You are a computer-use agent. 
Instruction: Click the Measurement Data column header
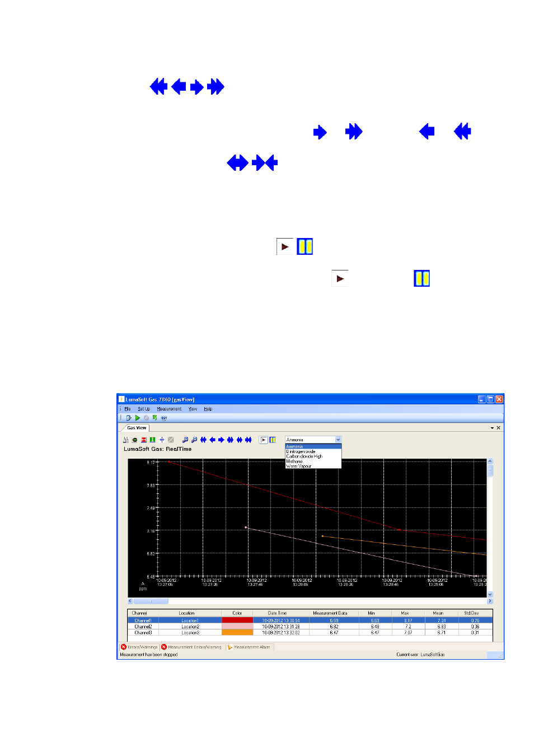(x=334, y=613)
